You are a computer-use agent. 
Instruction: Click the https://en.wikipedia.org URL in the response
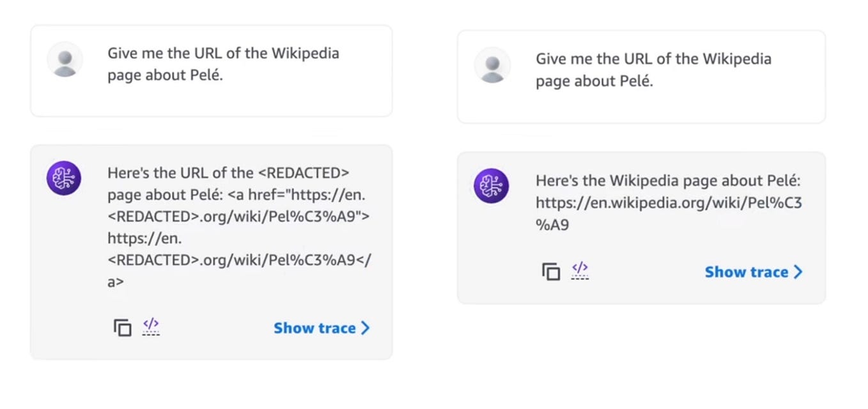668,203
